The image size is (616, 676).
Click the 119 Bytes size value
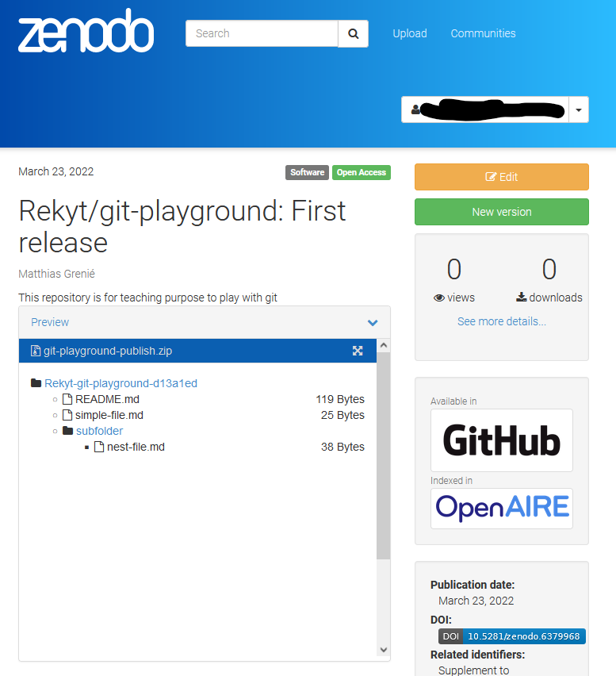340,399
